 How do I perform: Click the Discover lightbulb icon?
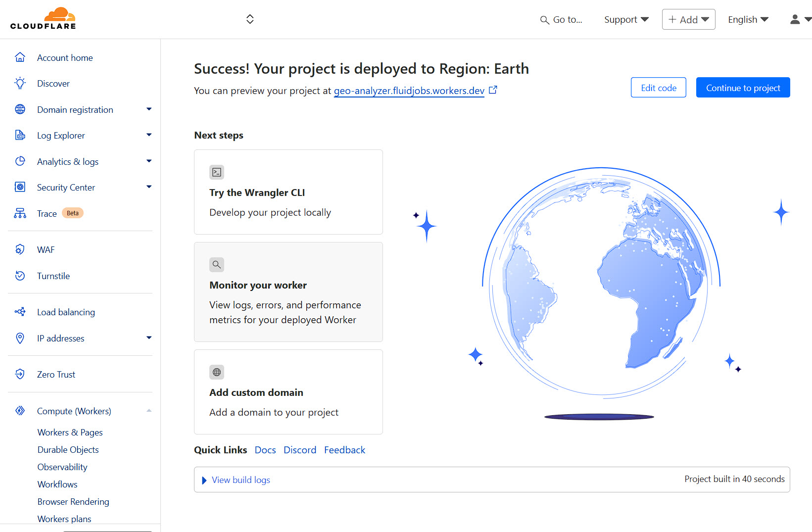point(20,83)
